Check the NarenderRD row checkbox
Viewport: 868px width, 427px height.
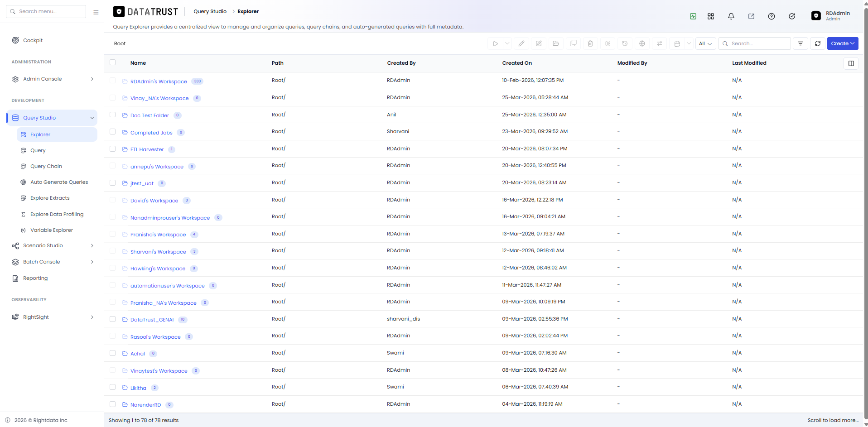pos(113,404)
